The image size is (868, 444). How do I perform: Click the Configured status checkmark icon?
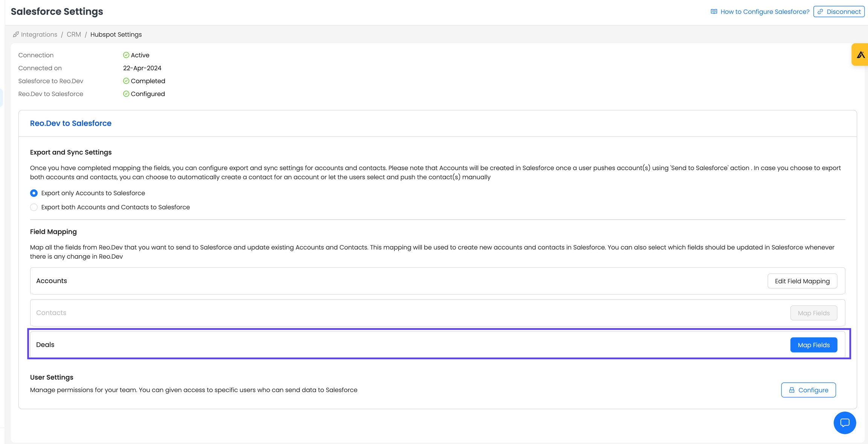click(126, 94)
